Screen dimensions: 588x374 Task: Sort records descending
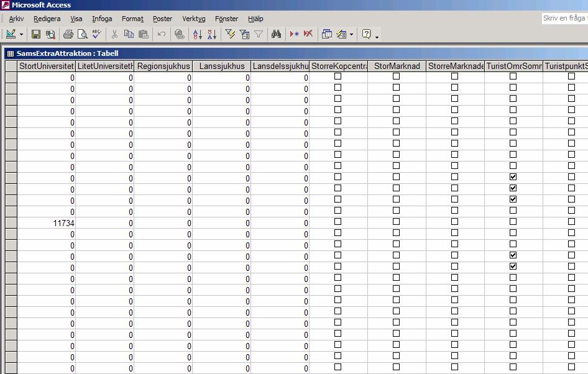[x=212, y=34]
